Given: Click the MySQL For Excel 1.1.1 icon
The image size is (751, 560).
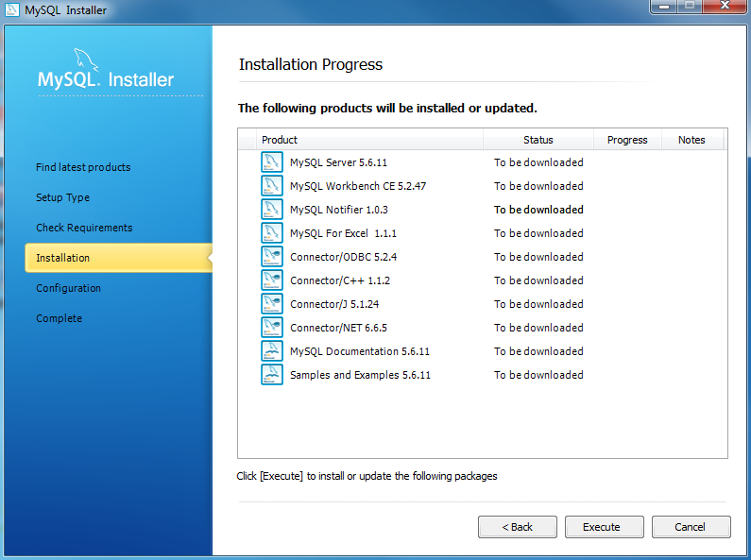Looking at the screenshot, I should 271,233.
